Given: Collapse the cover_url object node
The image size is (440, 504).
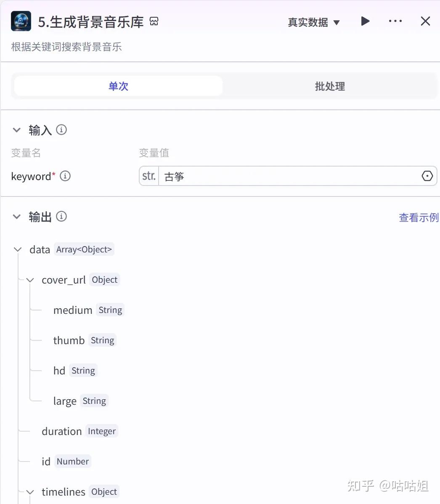Looking at the screenshot, I should point(30,280).
